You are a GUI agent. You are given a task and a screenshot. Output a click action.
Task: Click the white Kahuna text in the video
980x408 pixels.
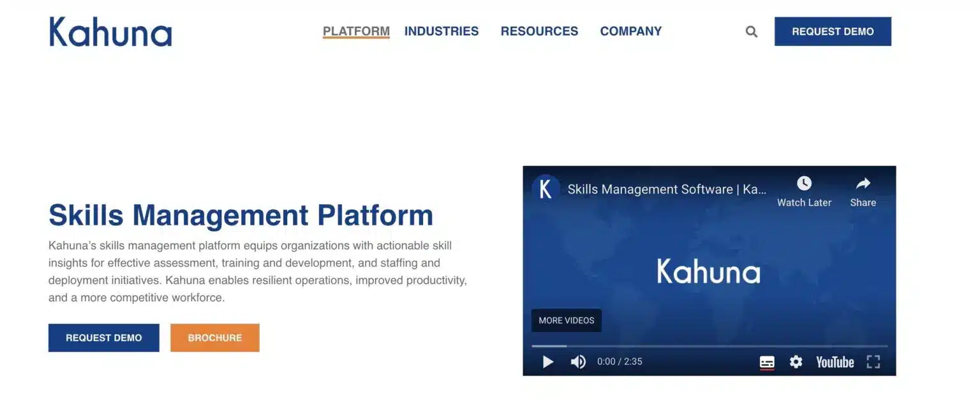tap(708, 271)
